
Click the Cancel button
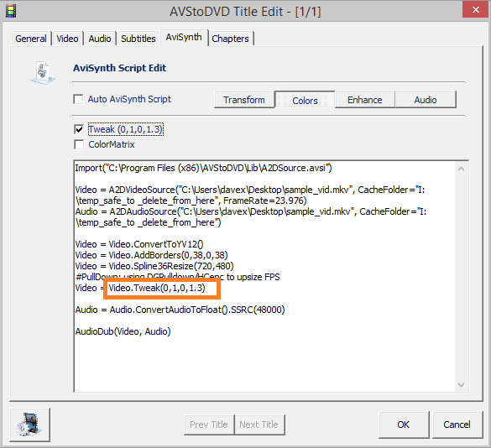coord(457,425)
